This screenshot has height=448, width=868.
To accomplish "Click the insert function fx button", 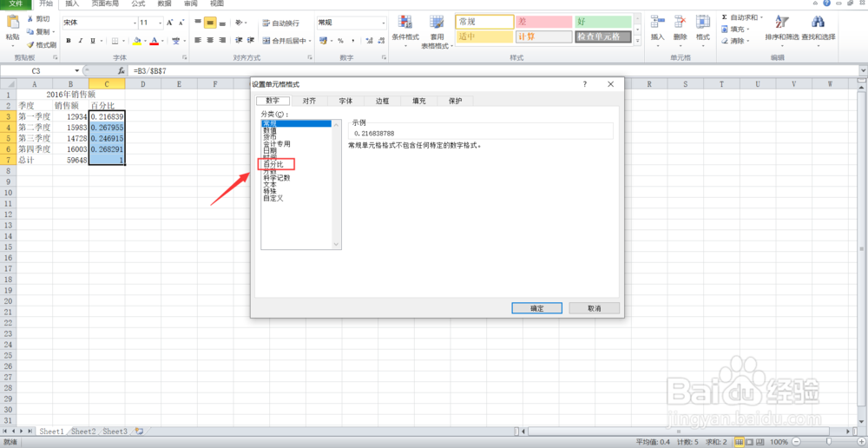I will (122, 71).
